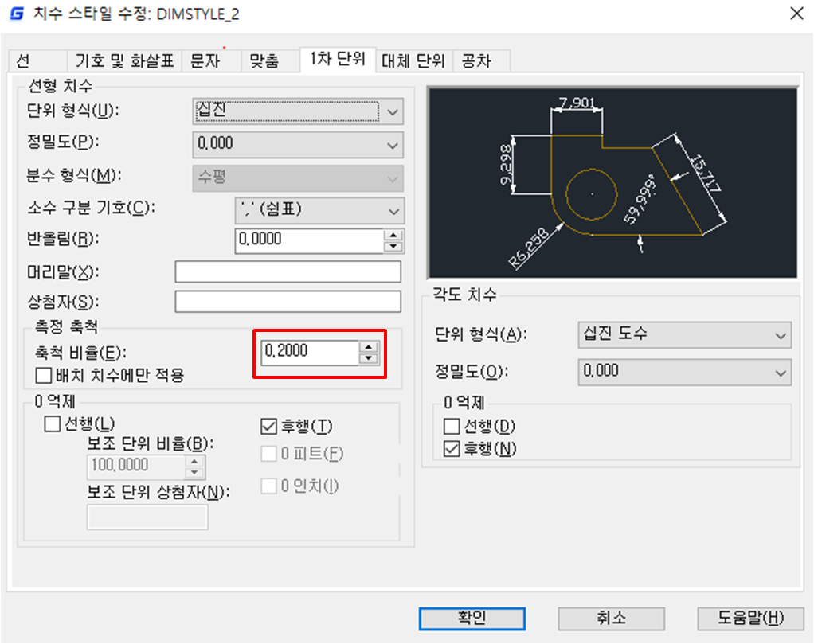Switch to the 문자 tab
814x644 pixels.
[211, 61]
